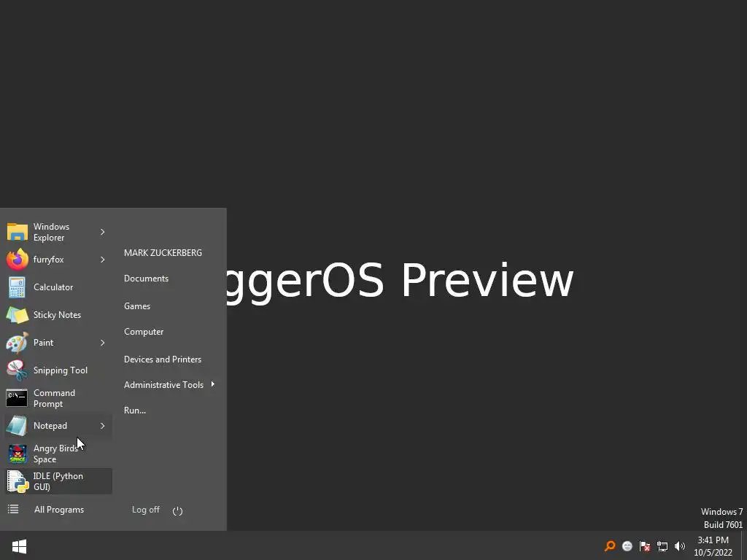Click the taskbar clock showing 3:41 PM
This screenshot has height=560, width=747.
tap(713, 546)
